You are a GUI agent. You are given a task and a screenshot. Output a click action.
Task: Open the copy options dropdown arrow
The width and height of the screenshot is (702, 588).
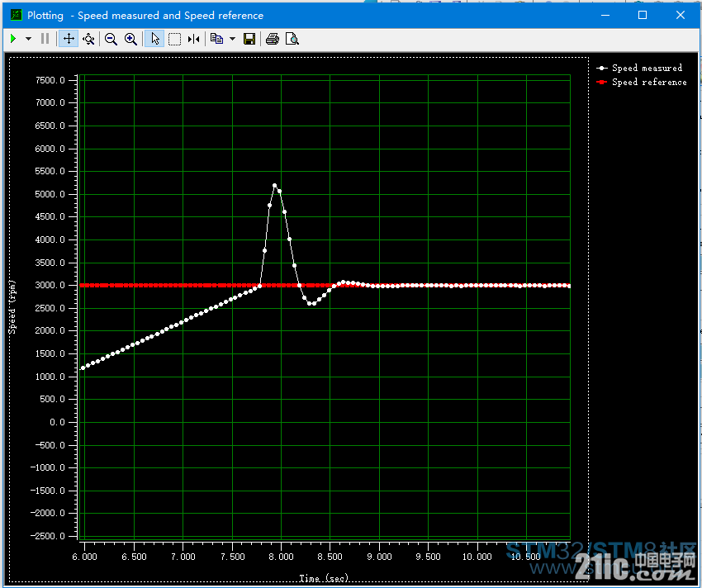point(232,39)
